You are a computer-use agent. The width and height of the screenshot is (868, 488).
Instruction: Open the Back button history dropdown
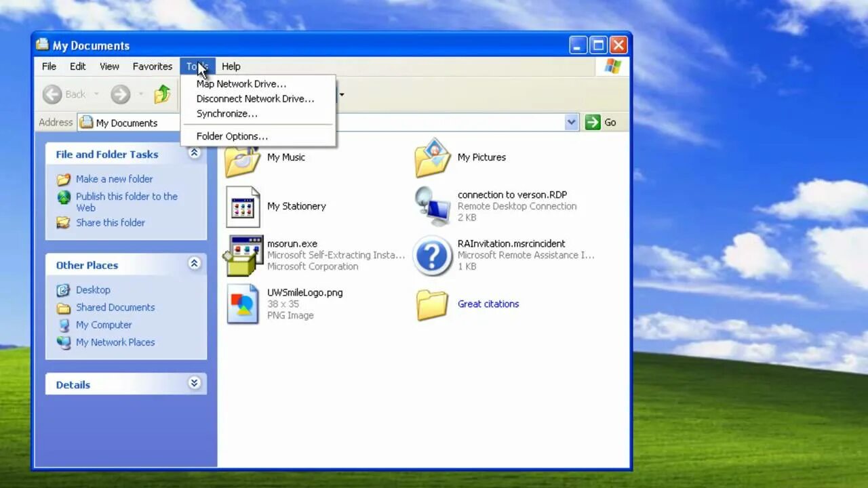coord(96,94)
